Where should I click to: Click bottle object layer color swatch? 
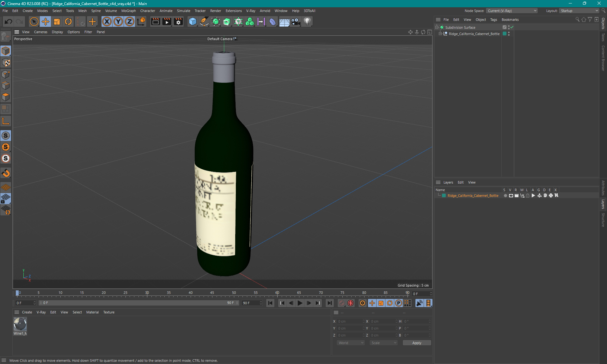point(505,34)
